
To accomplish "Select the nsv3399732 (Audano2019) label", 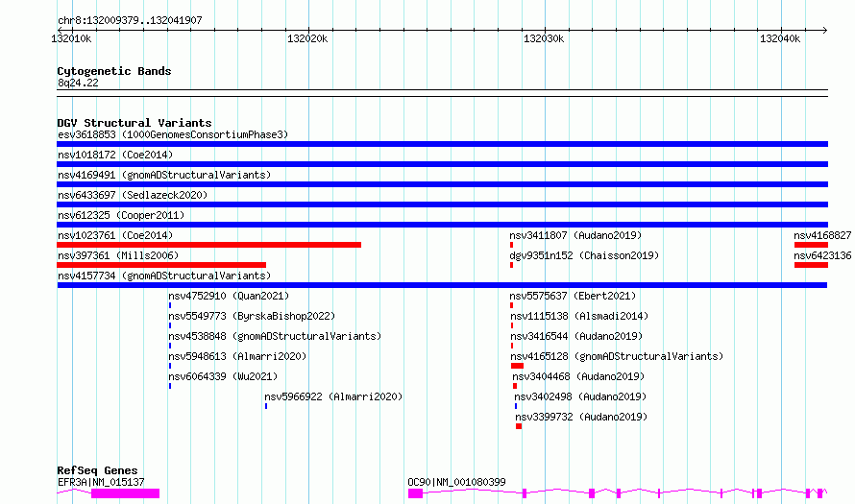I will point(582,417).
